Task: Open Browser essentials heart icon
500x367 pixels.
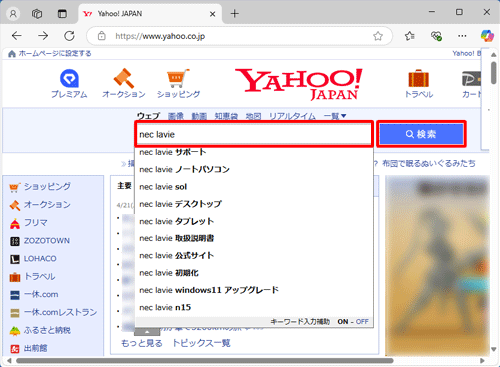Action: click(x=436, y=36)
